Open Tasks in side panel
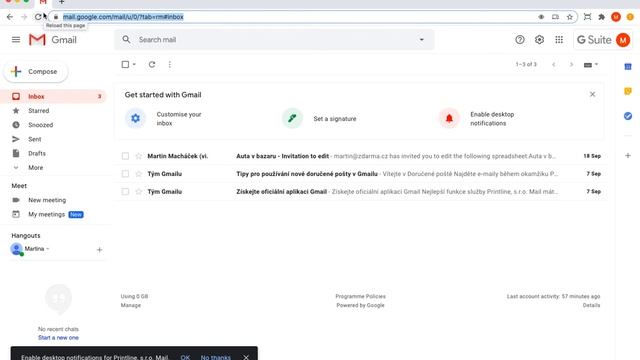 tap(628, 116)
